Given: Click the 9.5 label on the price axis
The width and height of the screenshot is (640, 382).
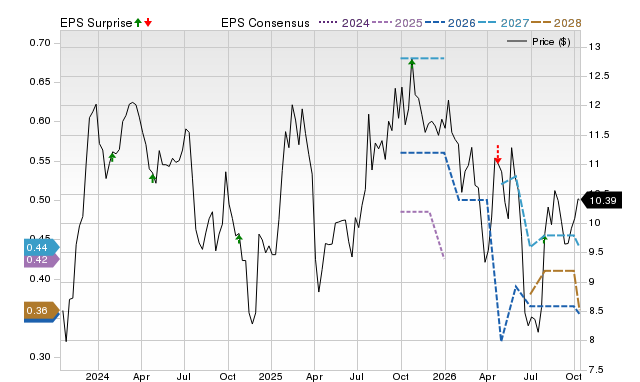Looking at the screenshot, I should 597,252.
